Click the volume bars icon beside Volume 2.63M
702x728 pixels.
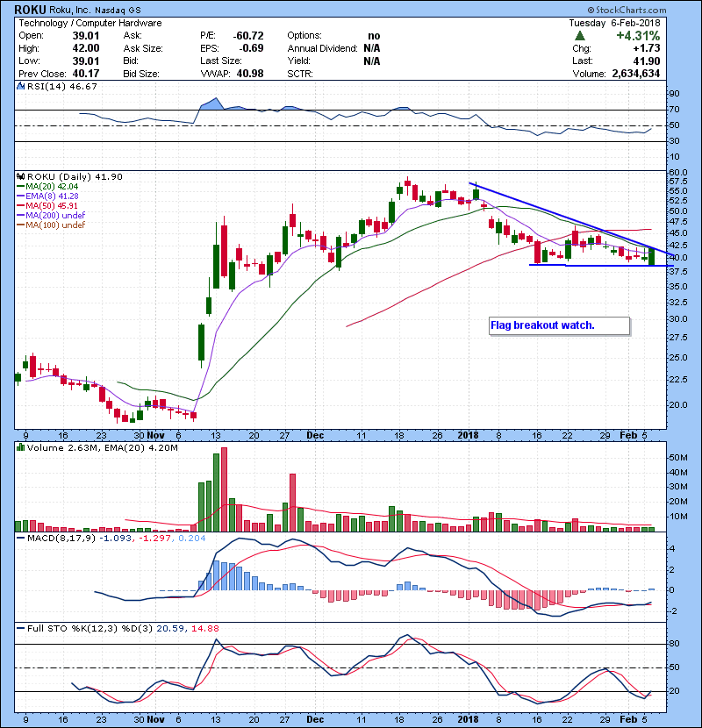20,447
